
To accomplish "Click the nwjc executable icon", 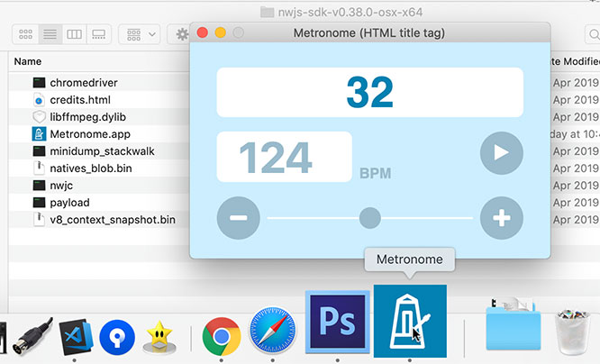I will click(x=39, y=186).
